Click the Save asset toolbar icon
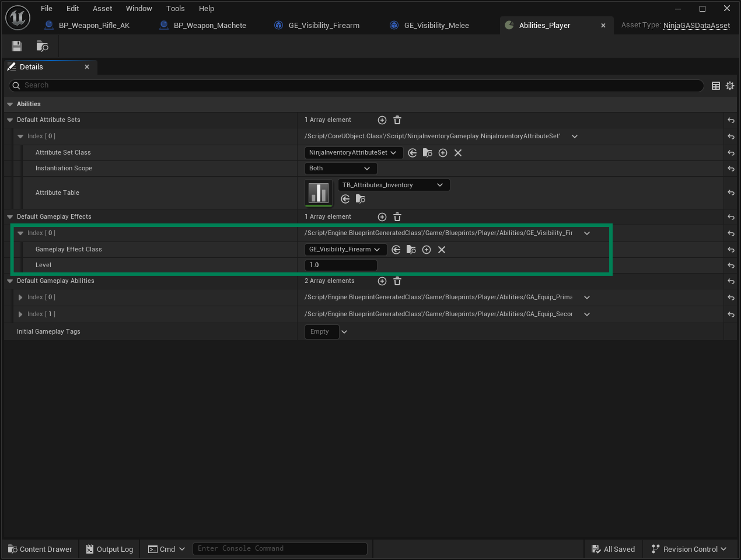The height and width of the screenshot is (560, 741). pos(17,46)
